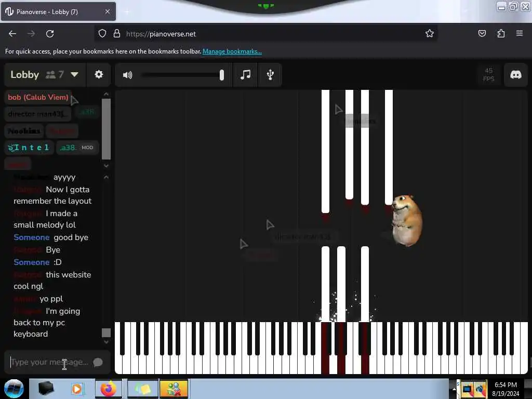The image size is (532, 399).
Task: Open the Discord server link
Action: click(x=516, y=75)
